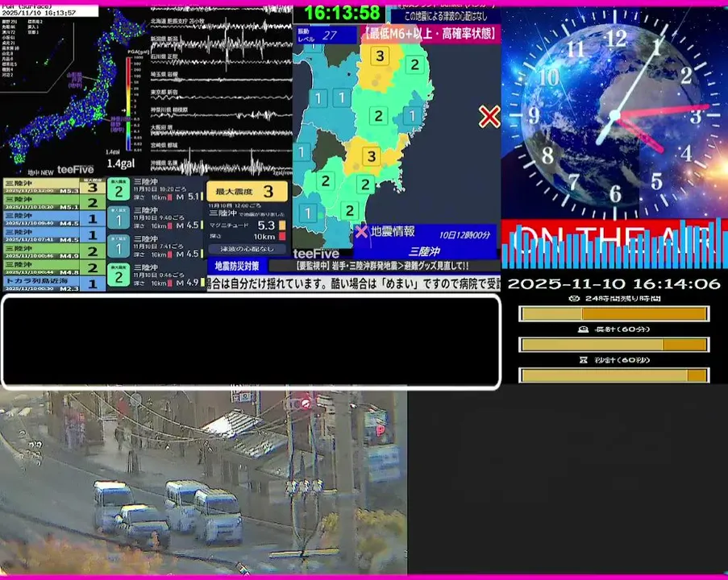Click the 24時間残り時間 progress bar
This screenshot has width=728, height=580.
click(x=614, y=314)
